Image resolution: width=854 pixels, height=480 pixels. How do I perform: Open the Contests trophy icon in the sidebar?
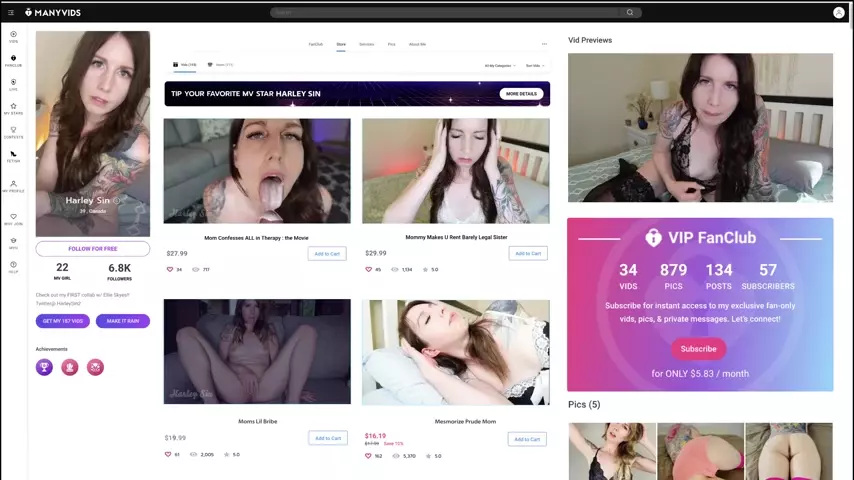coord(13,132)
